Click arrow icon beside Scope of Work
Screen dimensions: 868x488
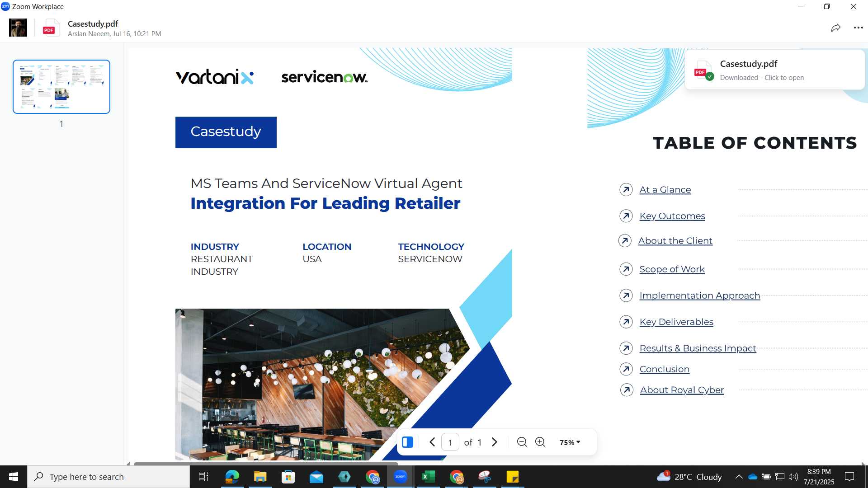(x=626, y=269)
